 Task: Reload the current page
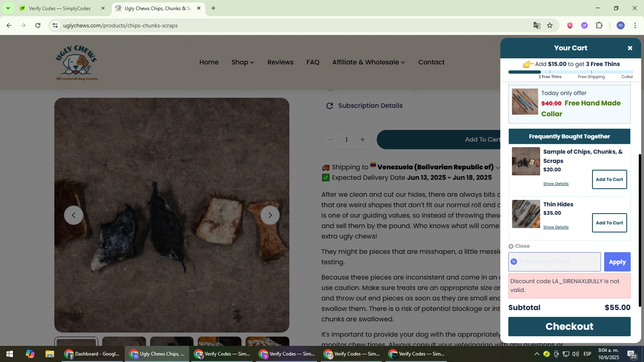click(38, 26)
